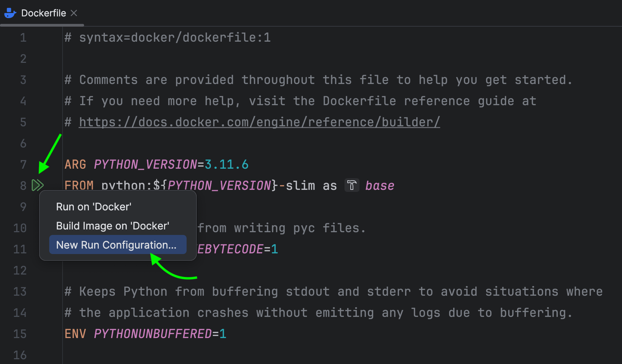Click the syntax=docker/dockerfile:1 comment
622x364 pixels.
[x=174, y=38]
